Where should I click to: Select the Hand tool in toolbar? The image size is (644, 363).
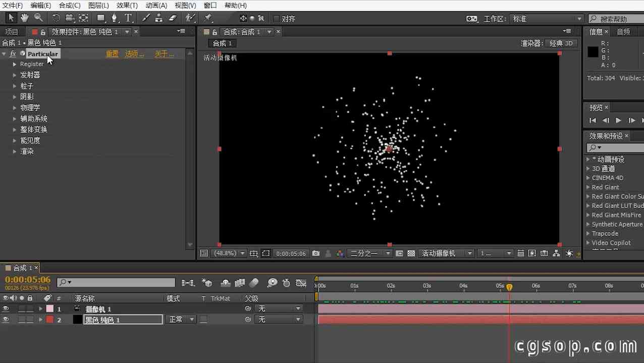tap(24, 18)
